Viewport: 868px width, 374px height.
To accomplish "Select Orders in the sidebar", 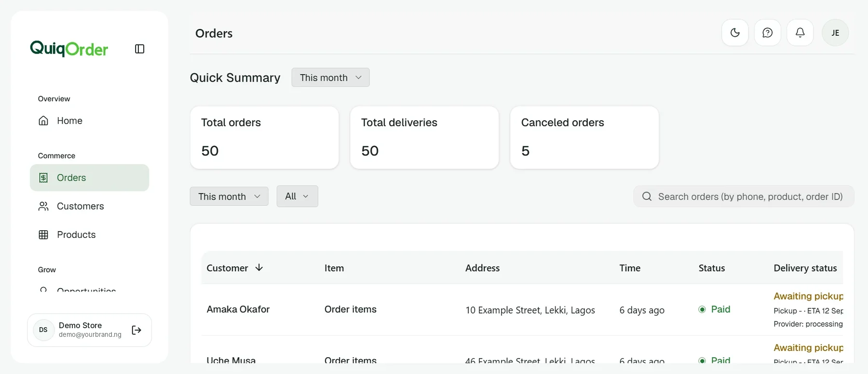I will (x=89, y=178).
